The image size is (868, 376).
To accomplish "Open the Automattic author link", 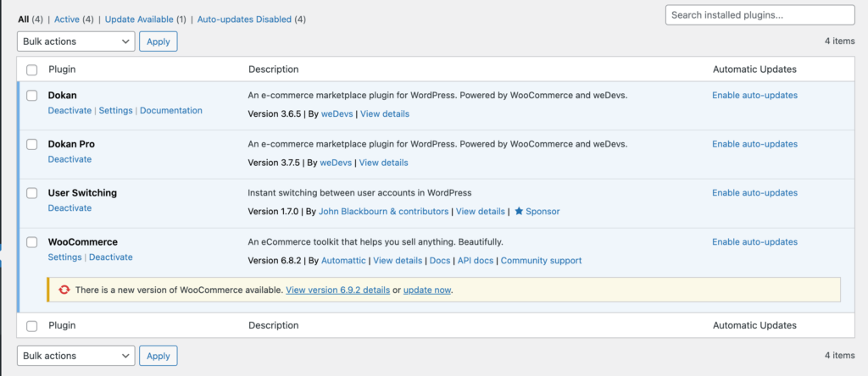I will (x=343, y=261).
